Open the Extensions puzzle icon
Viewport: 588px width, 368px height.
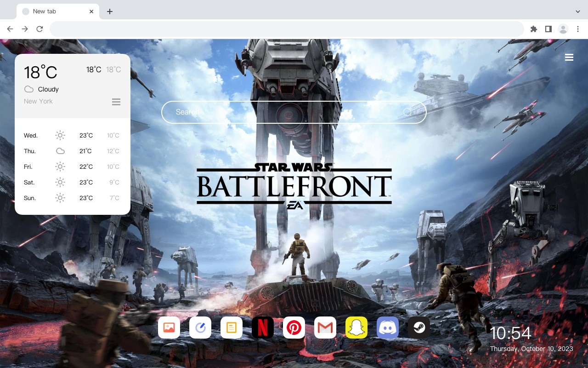[x=533, y=29]
